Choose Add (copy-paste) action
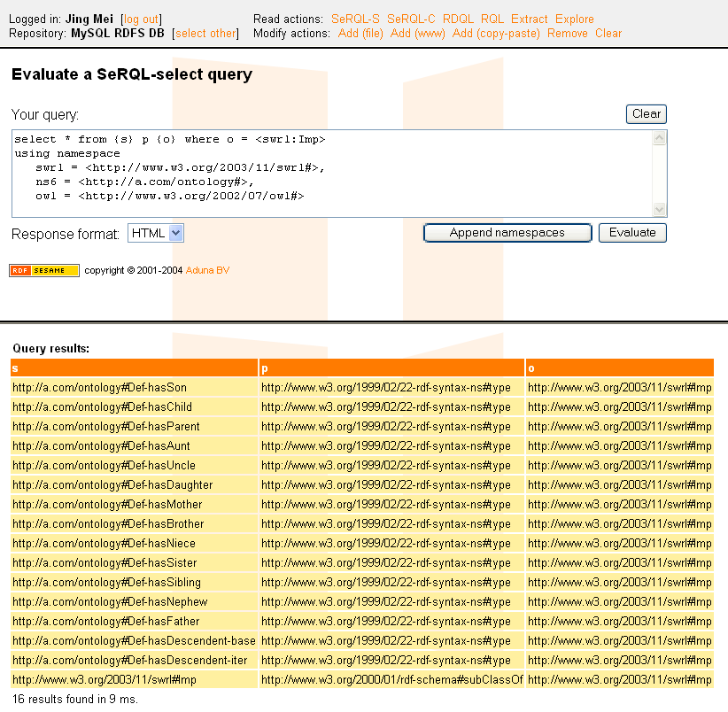Image resolution: width=728 pixels, height=712 pixels. pos(496,33)
